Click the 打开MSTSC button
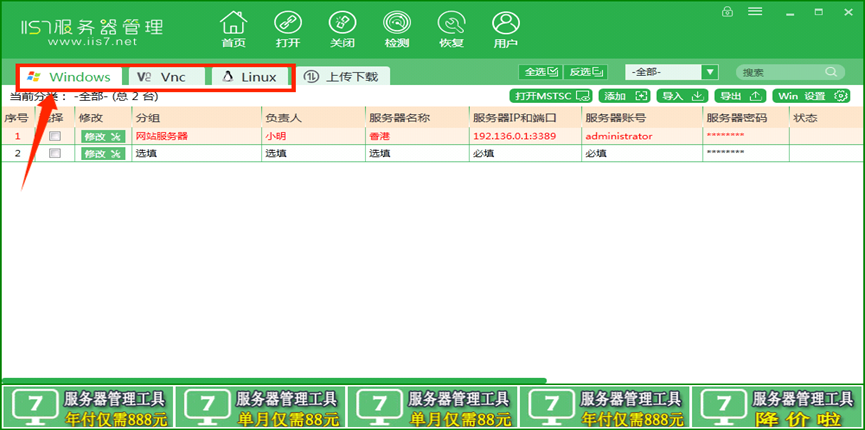Screen dimensions: 865x430 coord(551,96)
